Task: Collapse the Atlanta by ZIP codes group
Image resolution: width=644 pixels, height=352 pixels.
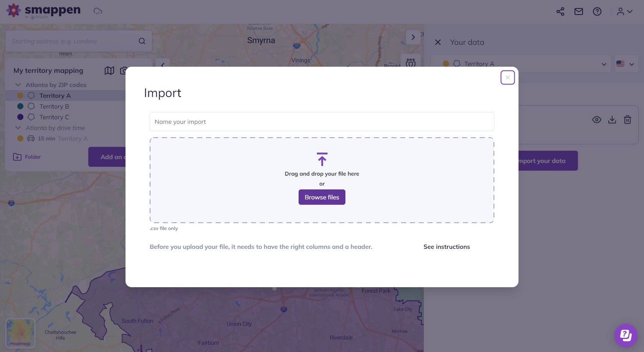Action: (x=18, y=85)
